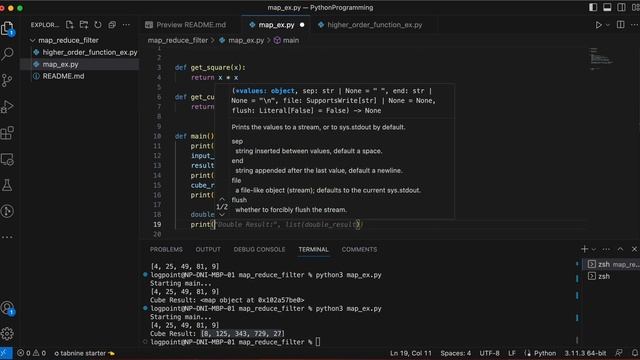The height and width of the screenshot is (360, 640).
Task: Open terminal panel more actions
Action: tap(606, 249)
